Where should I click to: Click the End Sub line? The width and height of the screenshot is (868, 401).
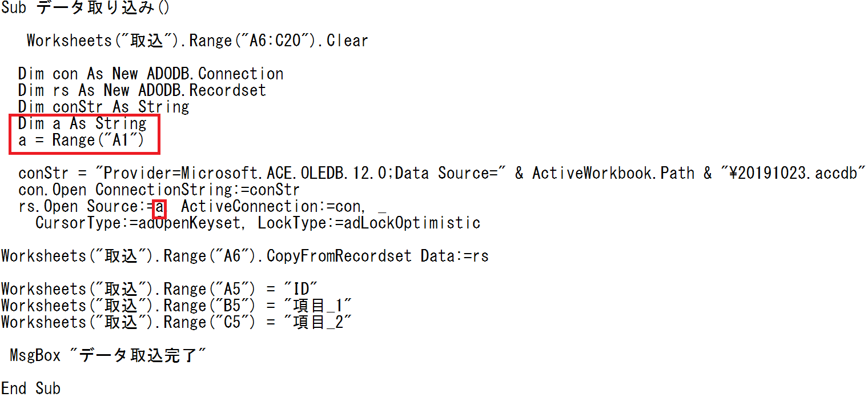pos(31,388)
